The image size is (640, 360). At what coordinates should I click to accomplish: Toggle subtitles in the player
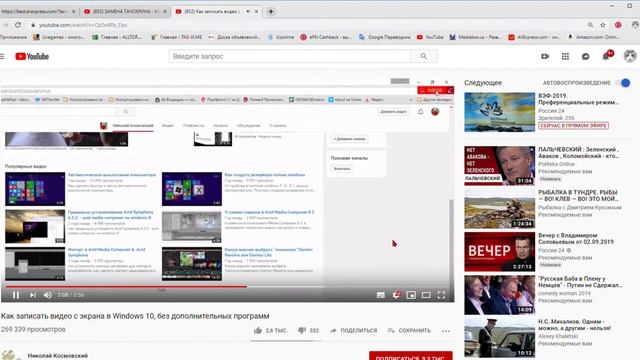point(380,295)
